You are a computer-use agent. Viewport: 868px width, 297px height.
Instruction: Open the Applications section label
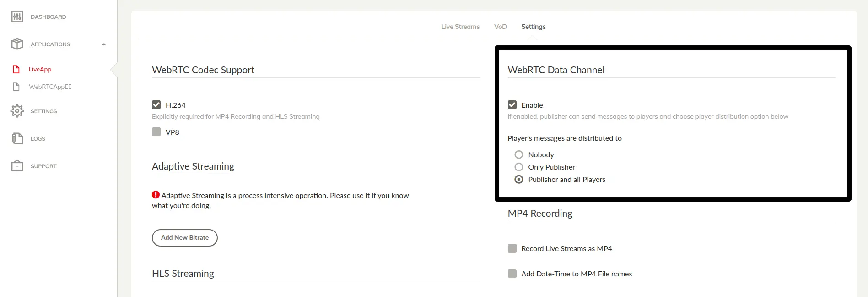point(50,44)
